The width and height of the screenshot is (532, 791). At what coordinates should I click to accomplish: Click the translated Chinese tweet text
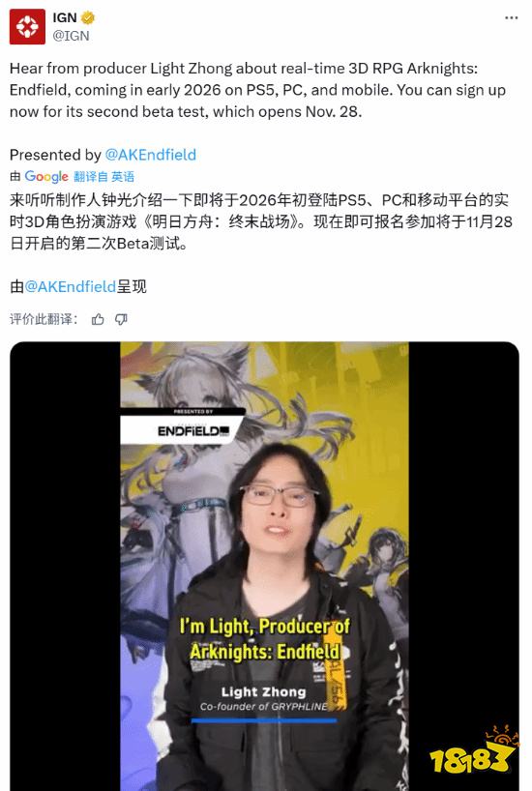coord(261,222)
